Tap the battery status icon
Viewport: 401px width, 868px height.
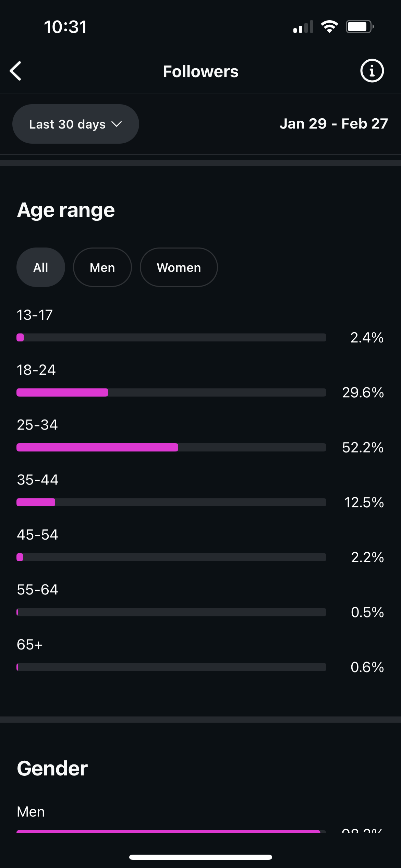(359, 27)
